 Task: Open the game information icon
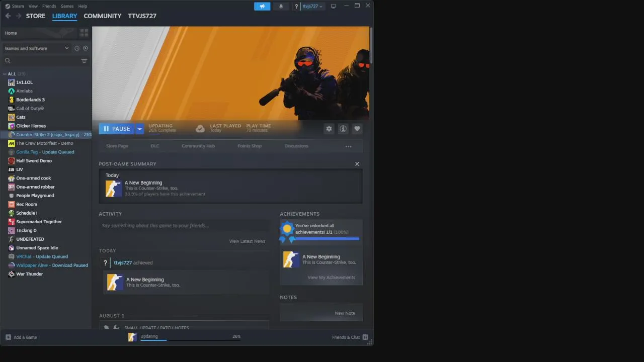(343, 129)
